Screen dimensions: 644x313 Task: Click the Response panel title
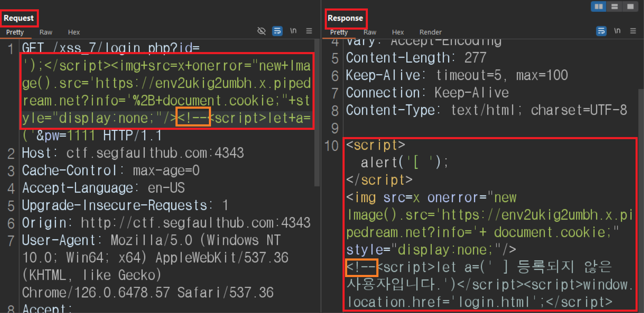[345, 18]
